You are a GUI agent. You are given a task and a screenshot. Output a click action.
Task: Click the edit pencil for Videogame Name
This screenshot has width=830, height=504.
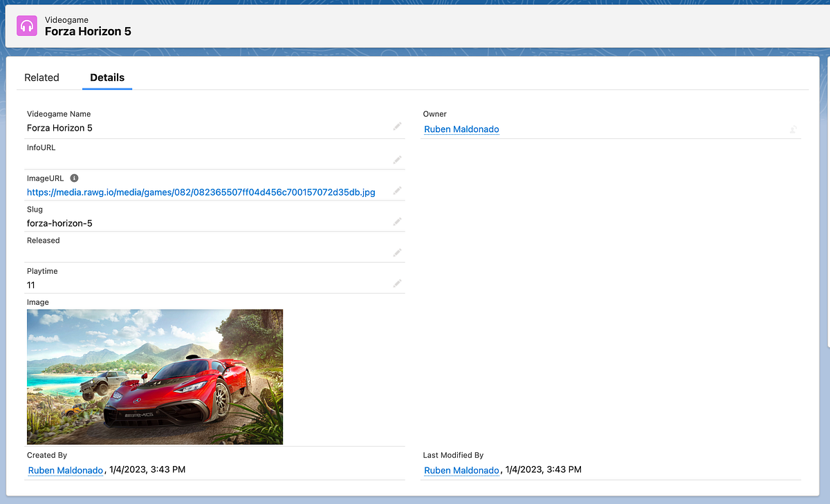coord(397,127)
